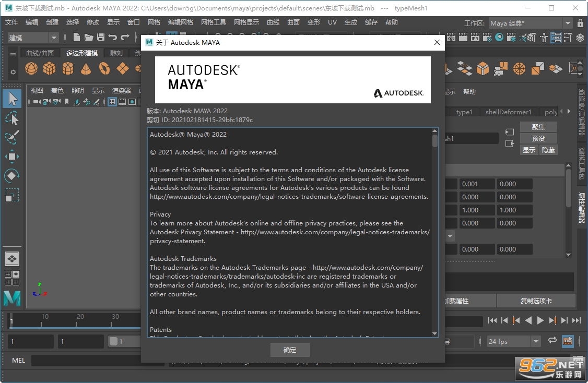Click the 预设 button

(x=538, y=138)
